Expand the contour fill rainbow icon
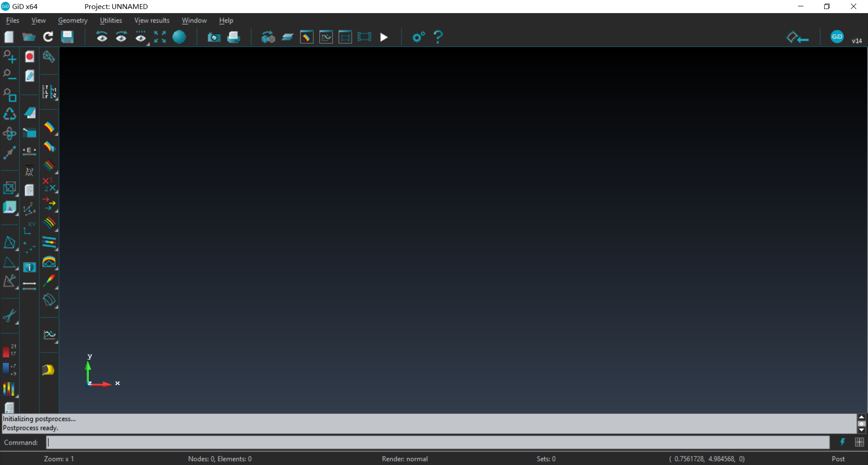 (x=50, y=128)
